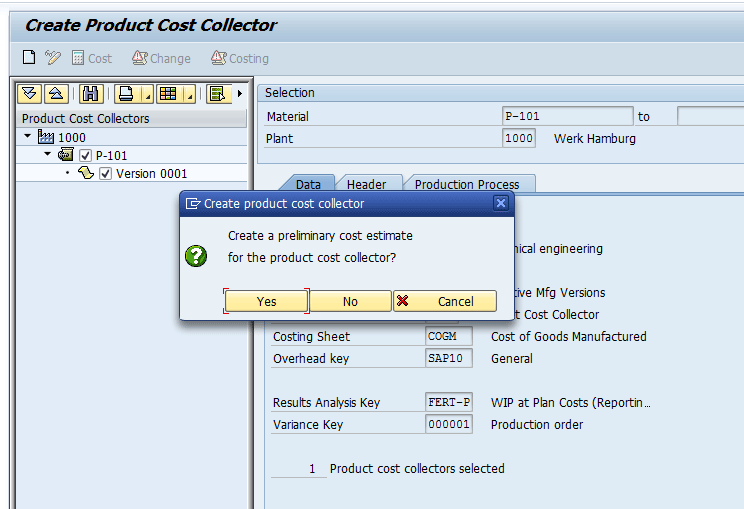Viewport: 744px width, 509px height.
Task: Switch to the Header tab
Action: tap(366, 184)
